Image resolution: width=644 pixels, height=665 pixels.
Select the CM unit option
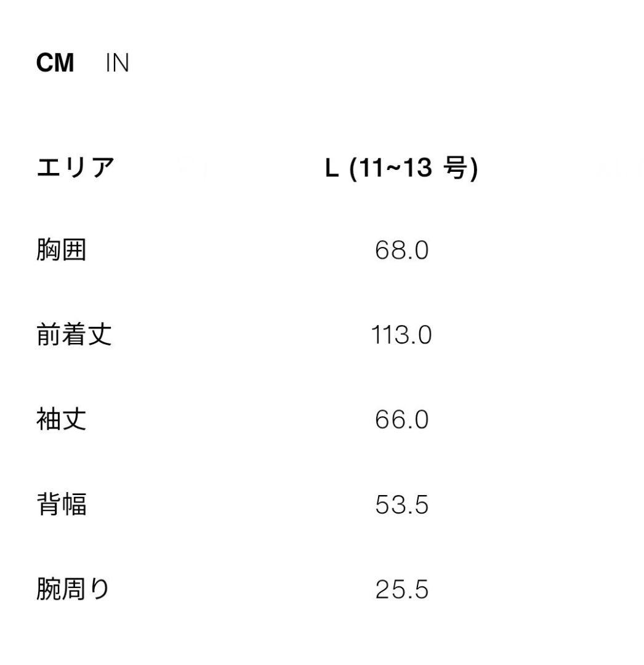coord(55,62)
